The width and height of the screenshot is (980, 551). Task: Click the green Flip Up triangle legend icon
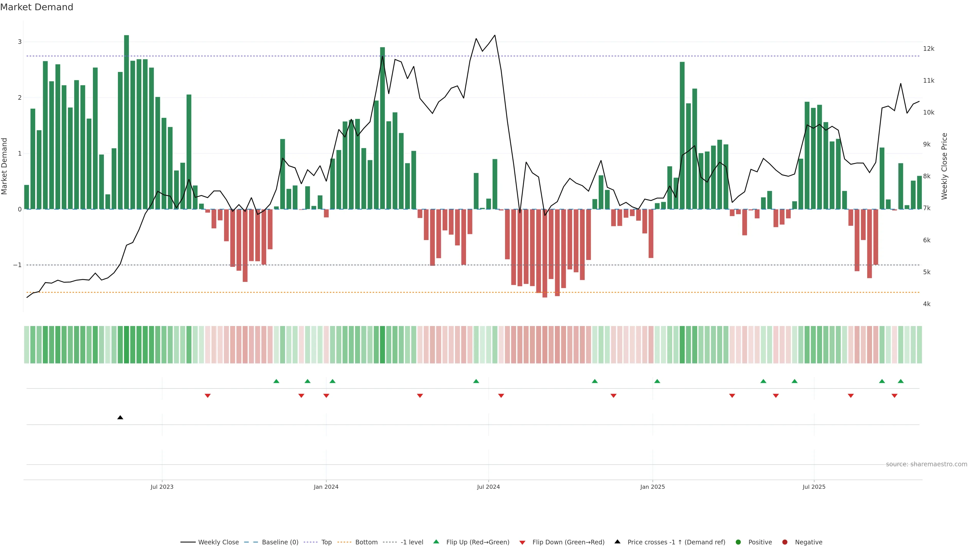coord(436,542)
